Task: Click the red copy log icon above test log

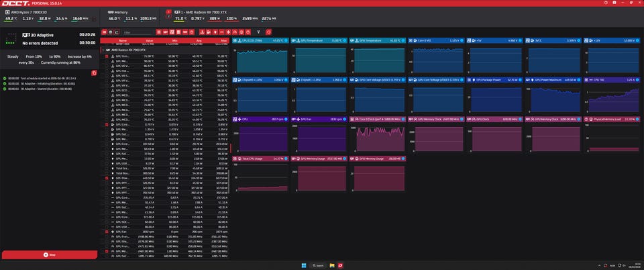Action: point(94,73)
